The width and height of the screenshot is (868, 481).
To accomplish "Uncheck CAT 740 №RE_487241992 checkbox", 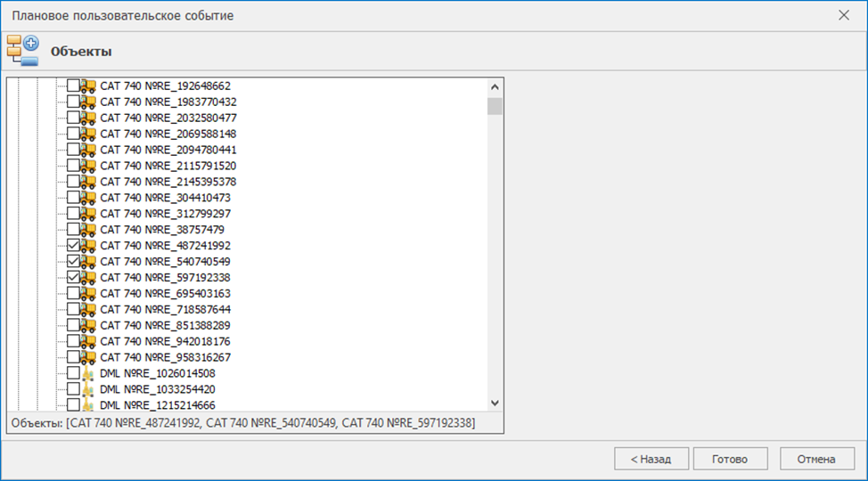I will click(73, 246).
